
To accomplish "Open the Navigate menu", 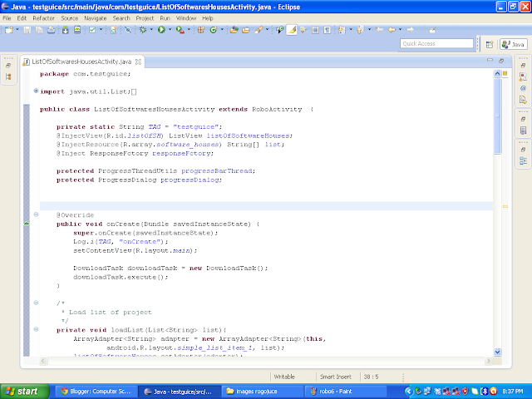I will coord(96,18).
